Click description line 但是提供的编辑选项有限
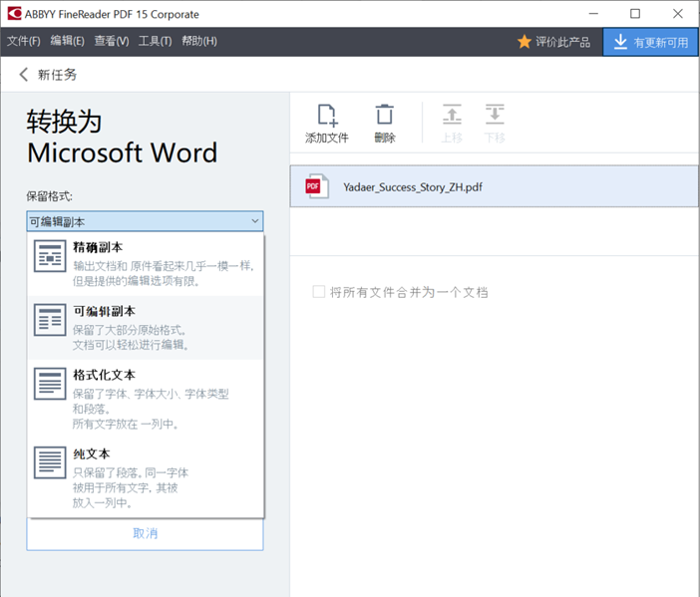Viewport: 700px width, 597px height. pyautogui.click(x=137, y=281)
